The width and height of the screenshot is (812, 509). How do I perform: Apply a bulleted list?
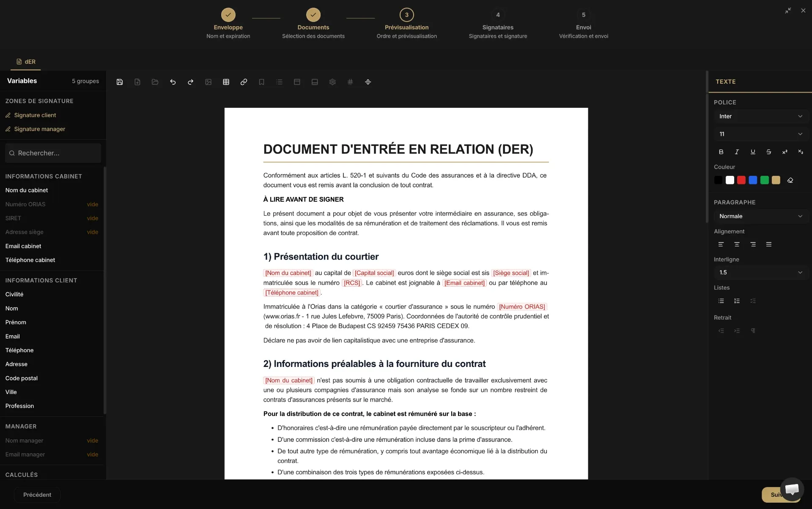click(x=721, y=301)
